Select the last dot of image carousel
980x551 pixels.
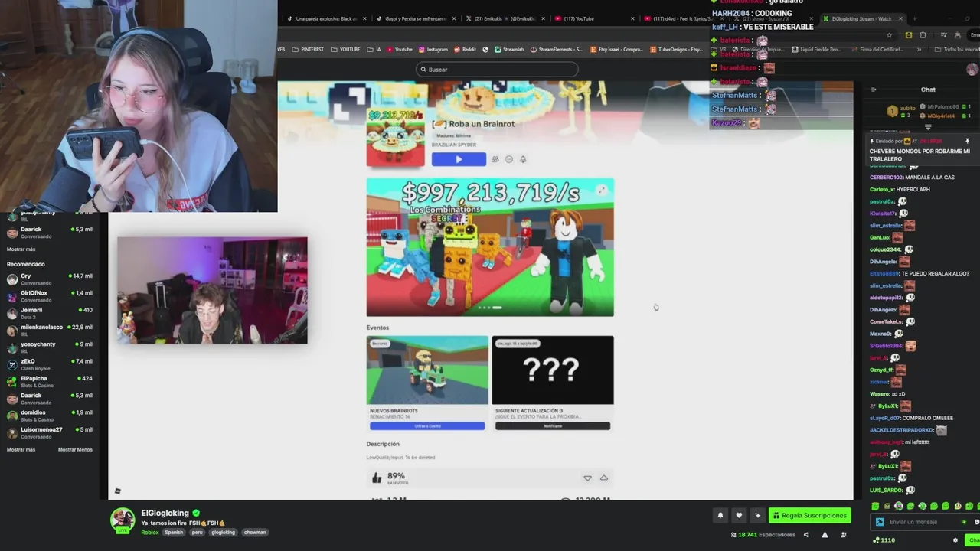[497, 308]
